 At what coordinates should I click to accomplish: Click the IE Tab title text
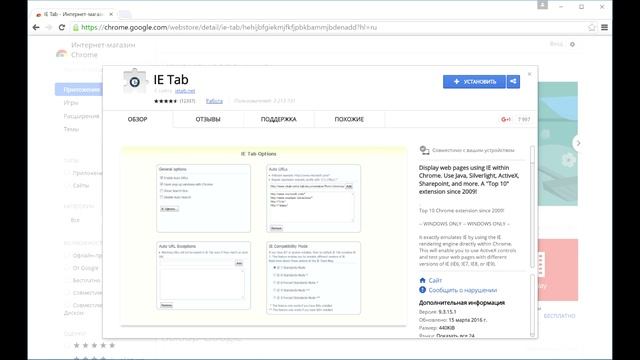click(171, 80)
